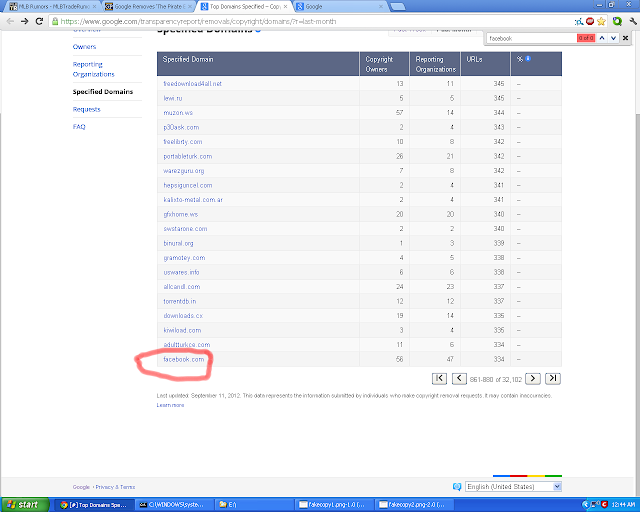Click the translate icon in address bar
This screenshot has width=640, height=512.
579,22
